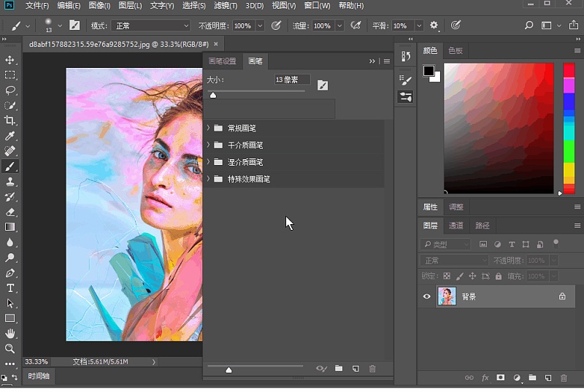Image resolution: width=584 pixels, height=392 pixels.
Task: Select the Zoom tool in toolbar
Action: 10,349
